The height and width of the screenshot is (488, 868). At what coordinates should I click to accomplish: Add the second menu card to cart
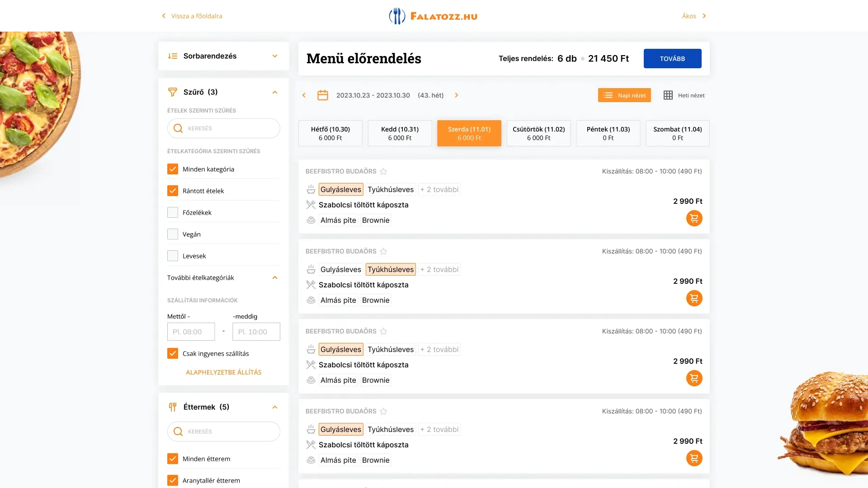[x=694, y=298]
